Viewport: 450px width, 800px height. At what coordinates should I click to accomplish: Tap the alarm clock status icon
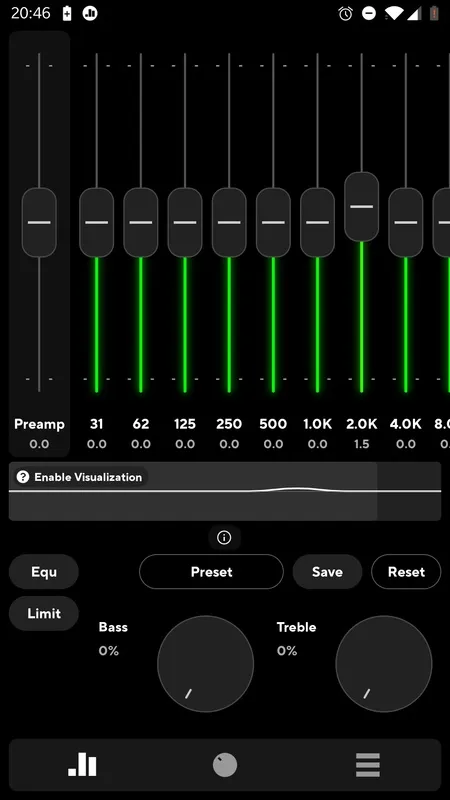(345, 13)
